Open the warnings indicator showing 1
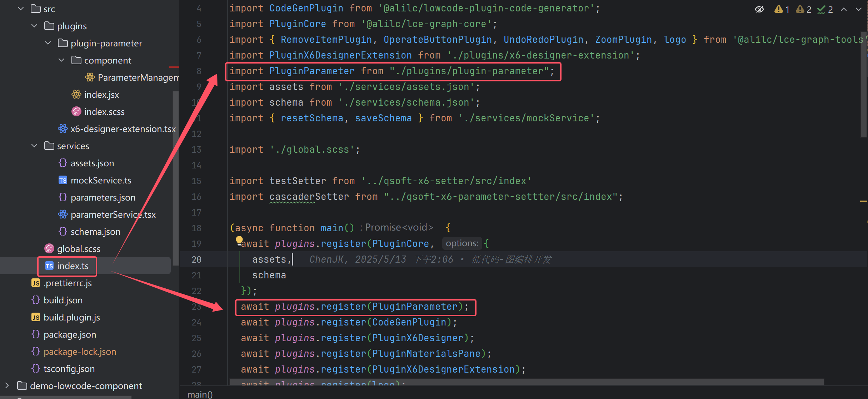 (x=781, y=9)
